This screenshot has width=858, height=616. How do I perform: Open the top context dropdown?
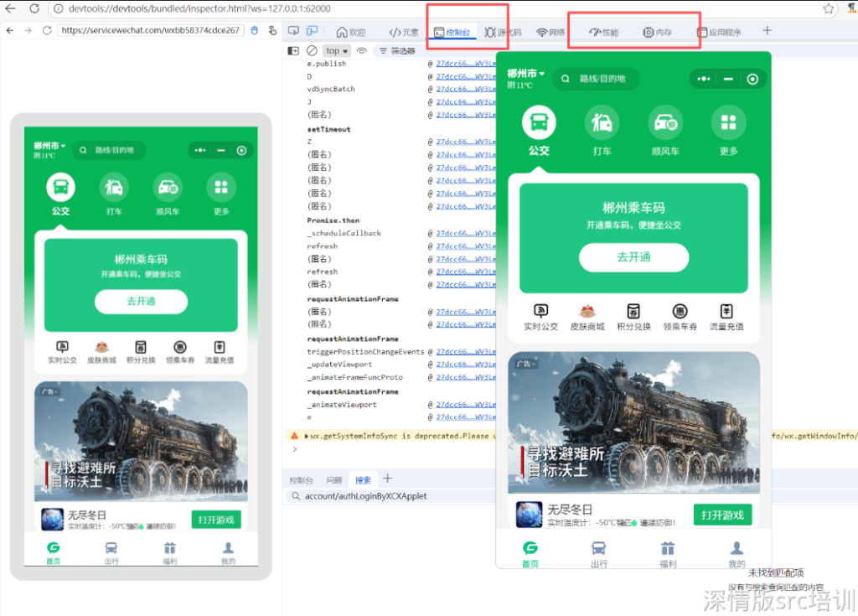click(337, 51)
